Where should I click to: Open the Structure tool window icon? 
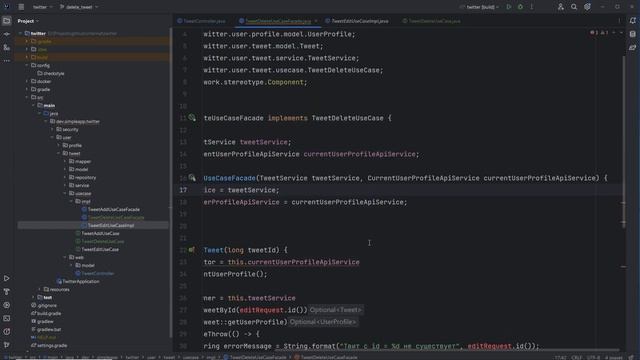(x=7, y=48)
